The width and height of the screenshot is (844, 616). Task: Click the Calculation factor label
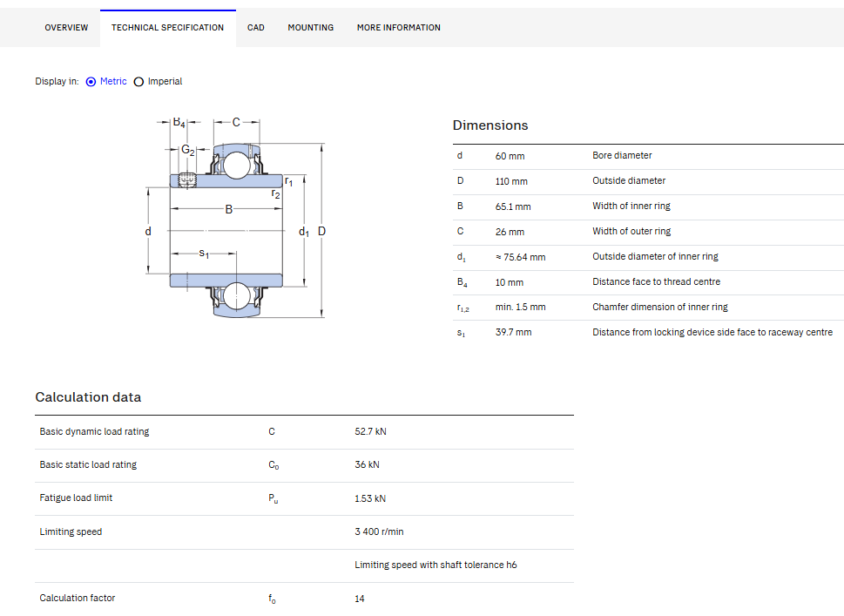[77, 599]
